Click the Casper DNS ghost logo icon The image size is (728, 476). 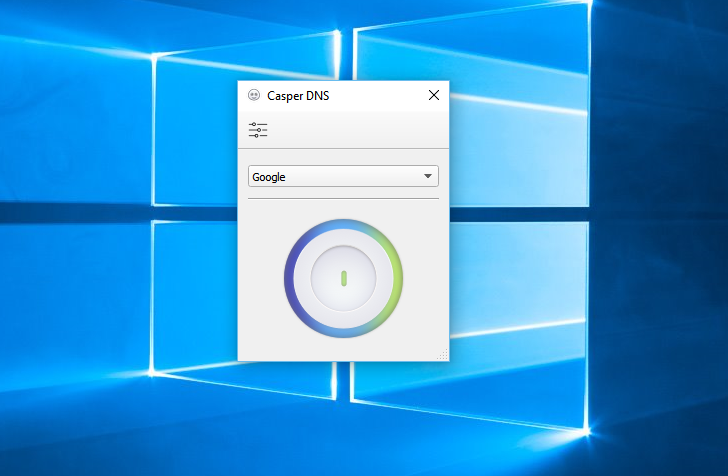(254, 95)
